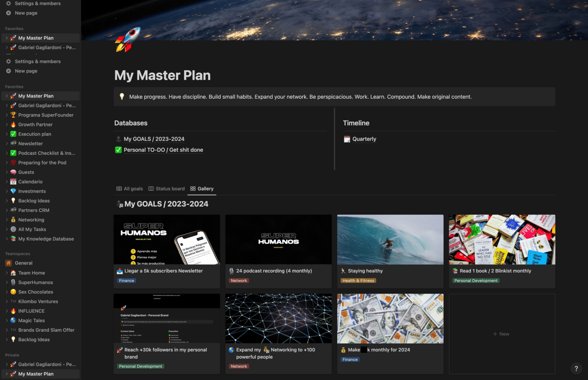The image size is (588, 380).
Task: Open the Make k monthly for 2024 card
Action: (390, 334)
